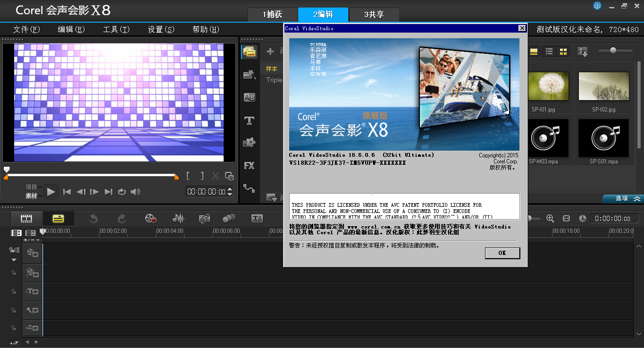
Task: Select the SP-I01.jpg dandelion thumbnail
Action: pyautogui.click(x=549, y=86)
